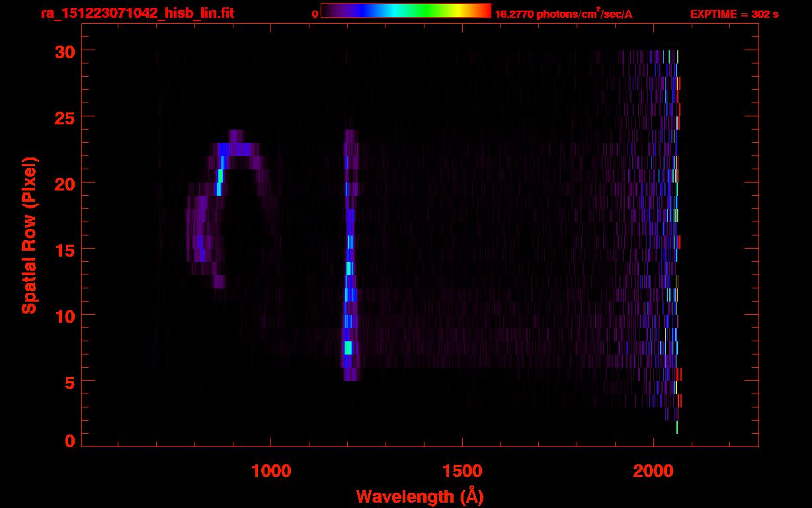Screen dimensions: 812x508
Task: Click the bright vertical emission line near 1216 Å
Action: (350, 255)
